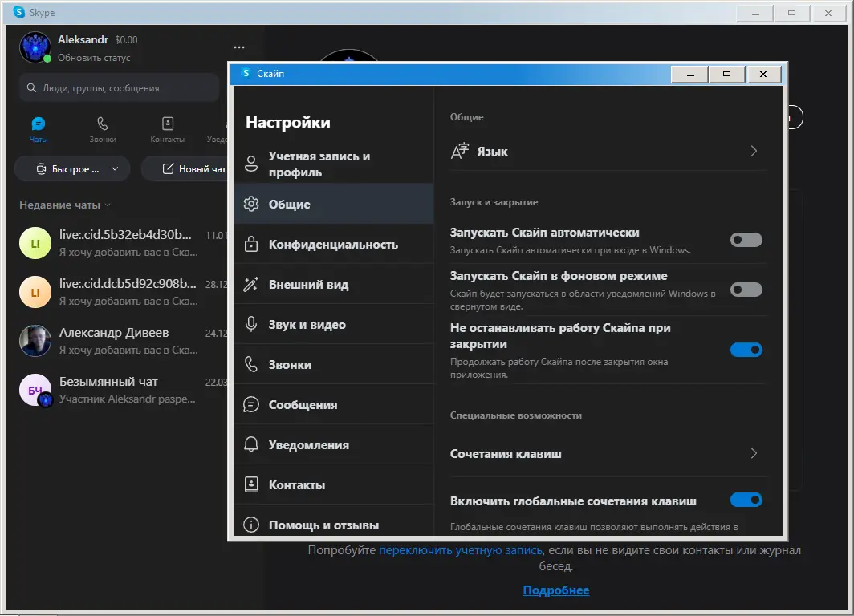Open 'Контакты' section in settings sidebar
This screenshot has height=616, width=854.
[x=334, y=484]
